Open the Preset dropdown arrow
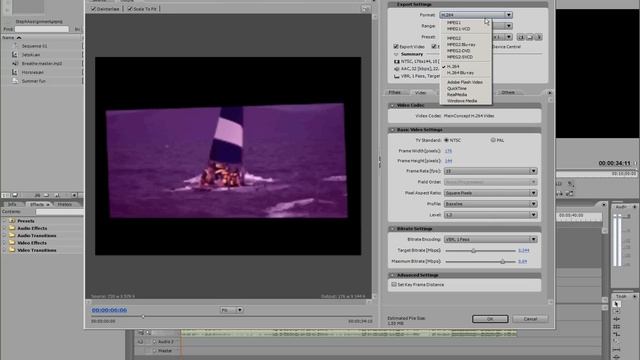 pyautogui.click(x=509, y=37)
